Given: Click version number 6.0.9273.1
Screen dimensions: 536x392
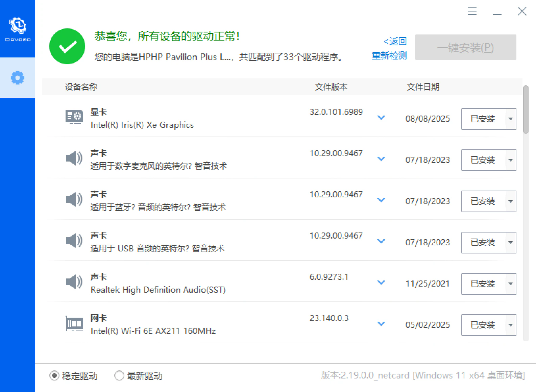Looking at the screenshot, I should [329, 277].
